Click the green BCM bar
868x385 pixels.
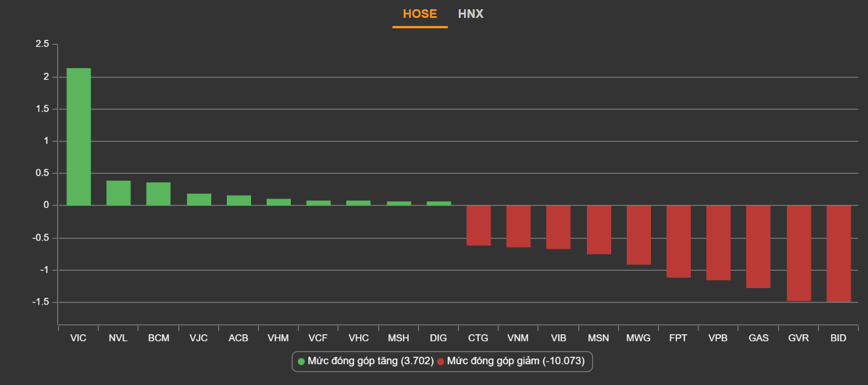pyautogui.click(x=158, y=194)
